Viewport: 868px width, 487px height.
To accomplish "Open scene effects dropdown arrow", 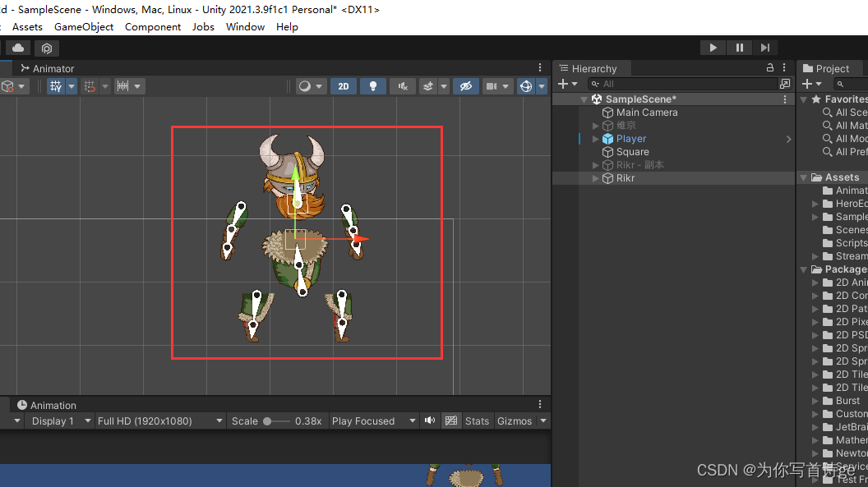I will (443, 86).
